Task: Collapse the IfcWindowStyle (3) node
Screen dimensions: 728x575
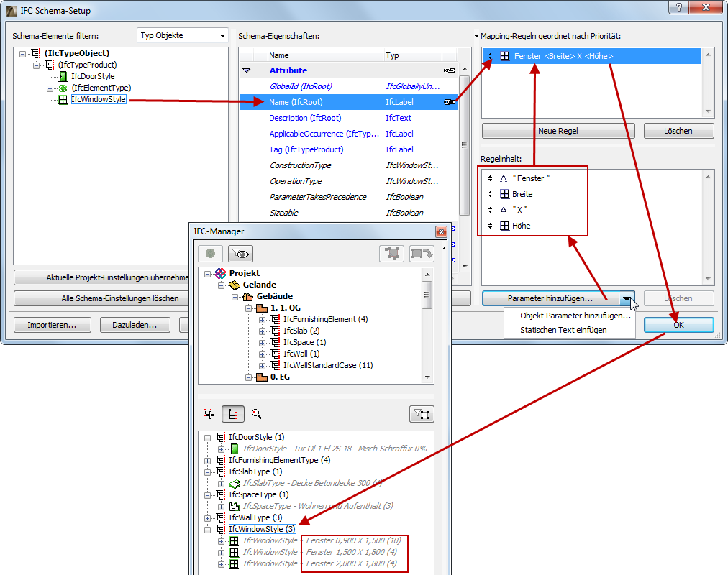Action: coord(207,530)
